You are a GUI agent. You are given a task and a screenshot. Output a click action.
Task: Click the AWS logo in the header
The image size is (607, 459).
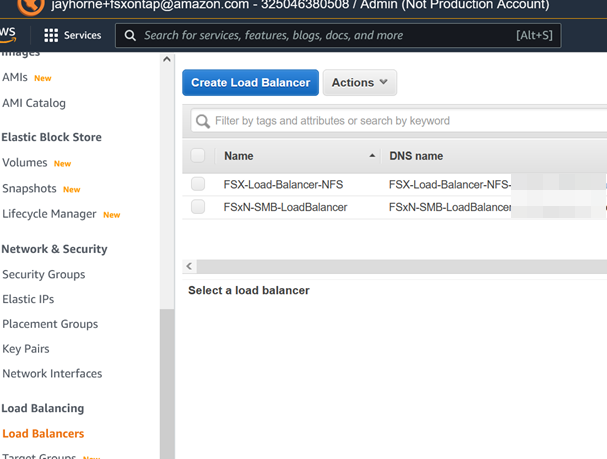pyautogui.click(x=8, y=35)
